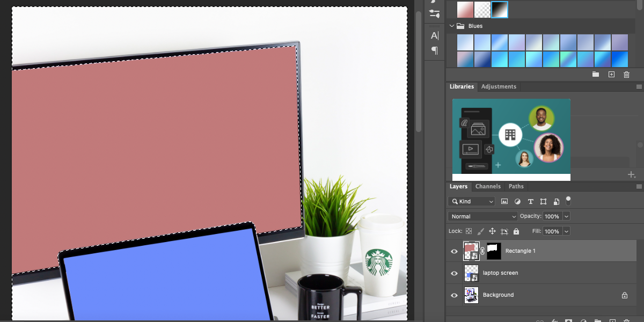Collapse the Blues gradient group
The image size is (644, 322).
(x=451, y=26)
